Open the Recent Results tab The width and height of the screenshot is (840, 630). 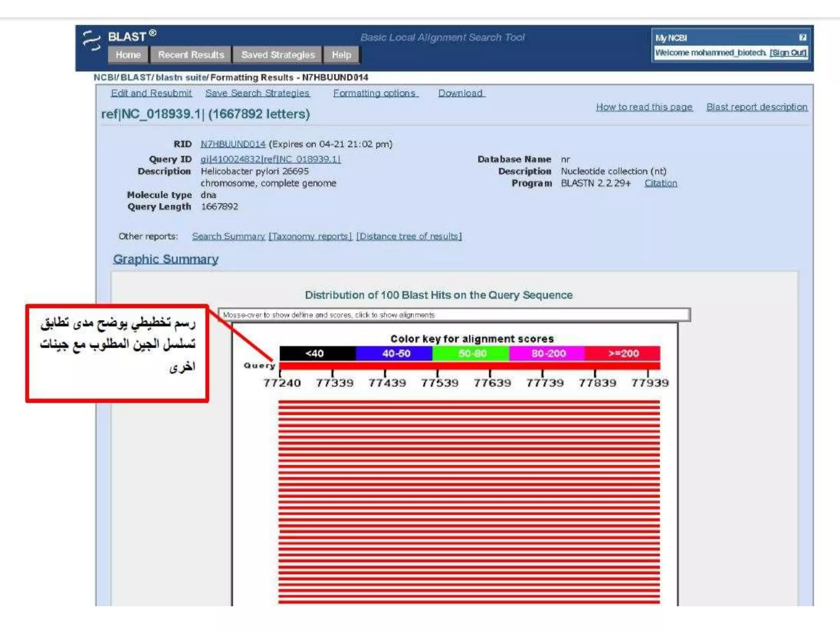[x=191, y=55]
